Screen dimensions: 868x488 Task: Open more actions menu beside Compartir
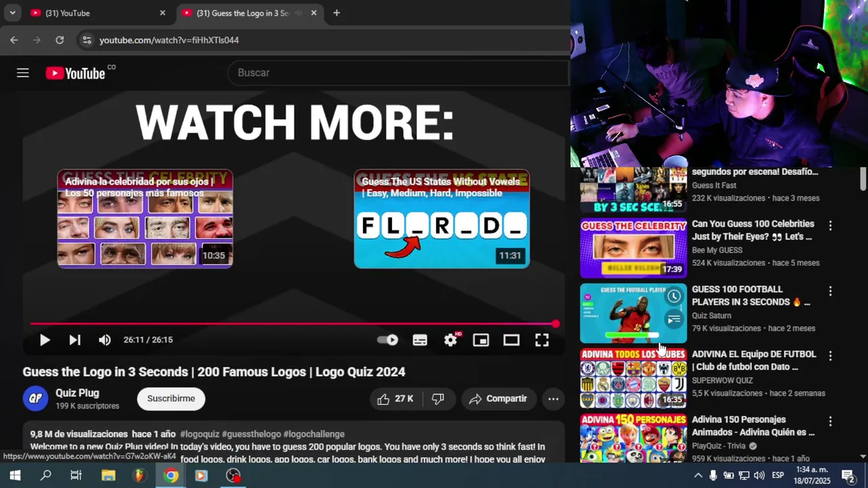point(553,399)
